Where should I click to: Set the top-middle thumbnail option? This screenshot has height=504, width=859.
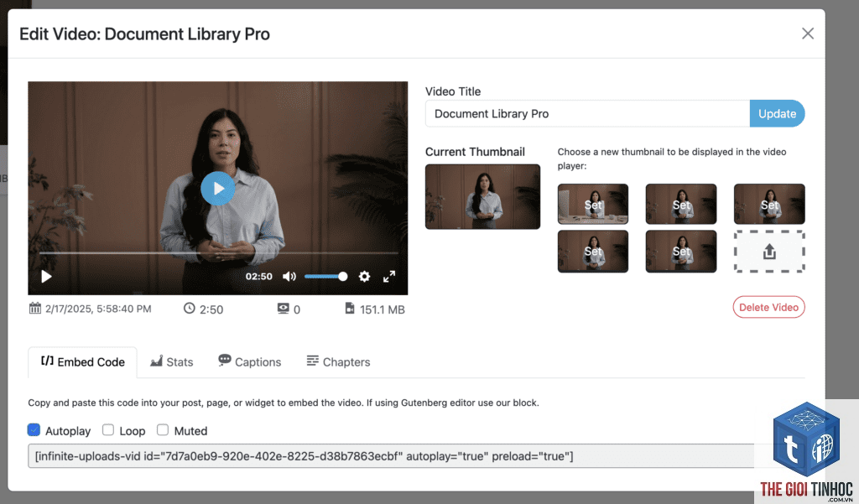pos(681,205)
